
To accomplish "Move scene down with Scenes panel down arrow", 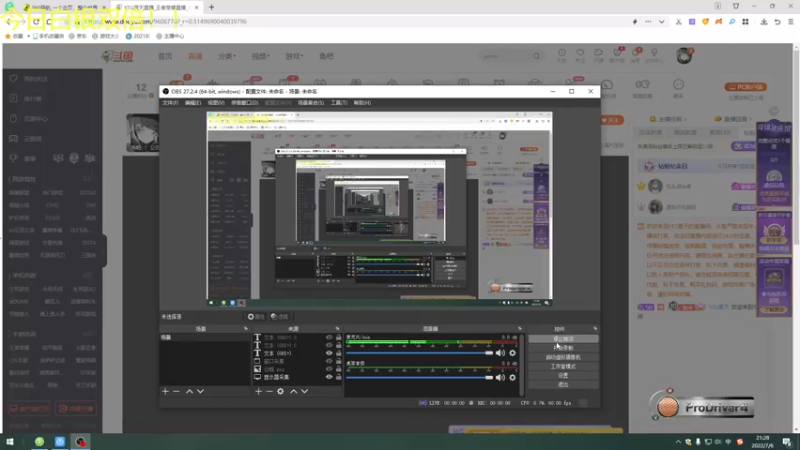I will point(201,391).
